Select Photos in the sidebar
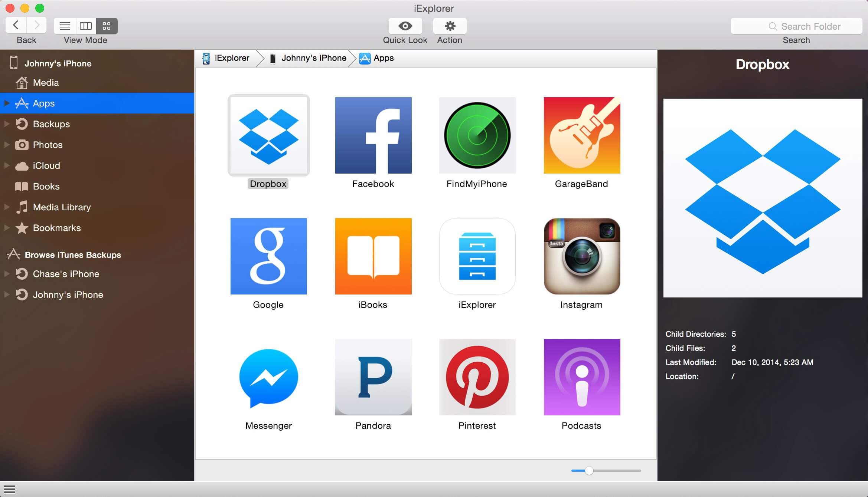Image resolution: width=868 pixels, height=497 pixels. (x=48, y=145)
